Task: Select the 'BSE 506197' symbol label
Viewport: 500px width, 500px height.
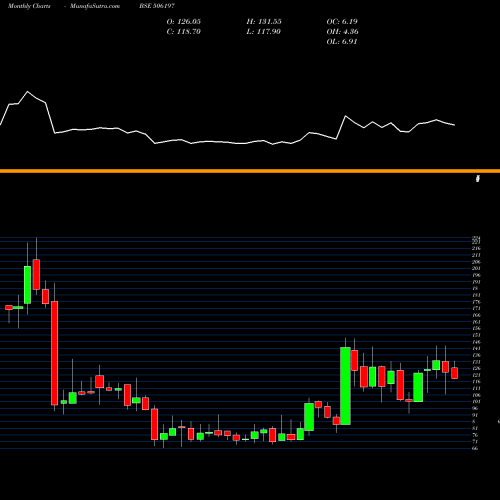Action: click(157, 6)
